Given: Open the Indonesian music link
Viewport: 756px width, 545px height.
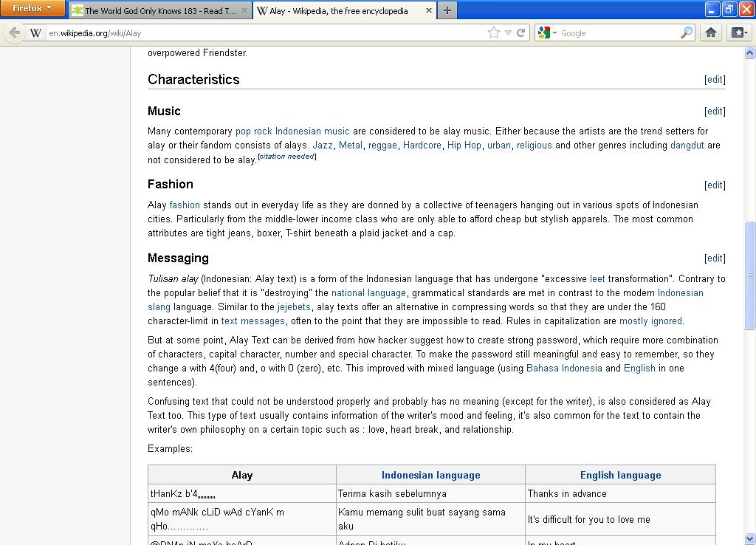Looking at the screenshot, I should [x=312, y=131].
